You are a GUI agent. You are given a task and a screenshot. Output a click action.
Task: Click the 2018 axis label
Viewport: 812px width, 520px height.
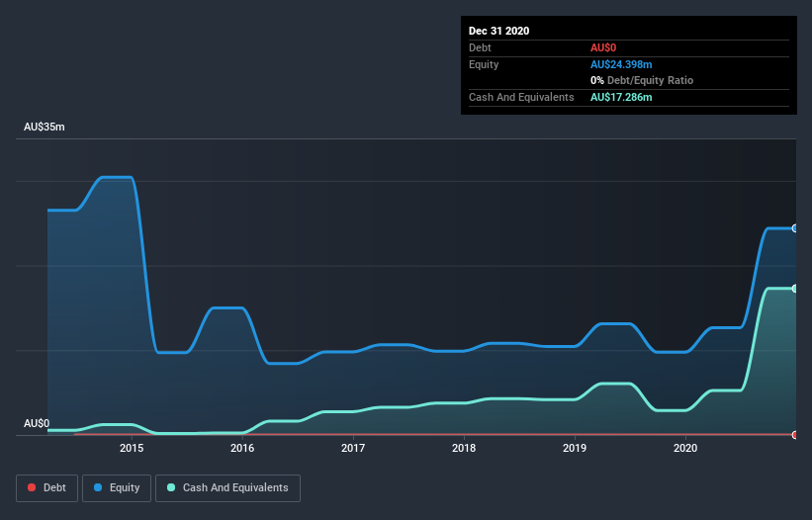(464, 448)
